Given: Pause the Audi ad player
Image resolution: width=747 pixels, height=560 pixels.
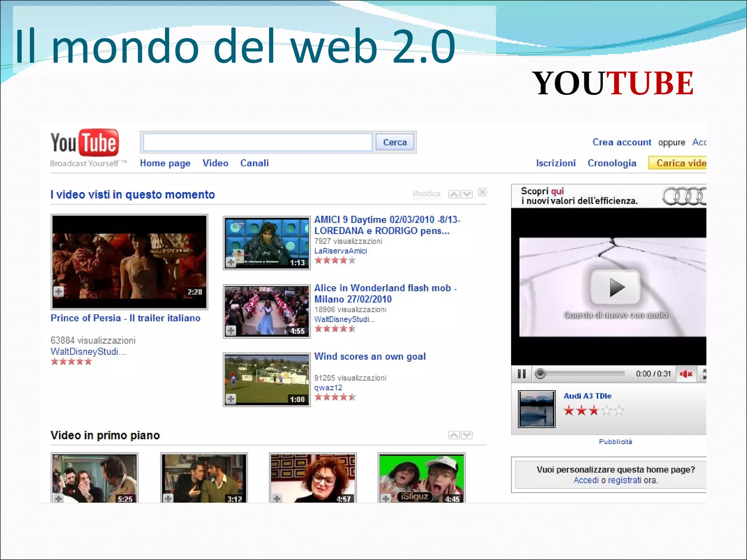Looking at the screenshot, I should click(x=522, y=374).
